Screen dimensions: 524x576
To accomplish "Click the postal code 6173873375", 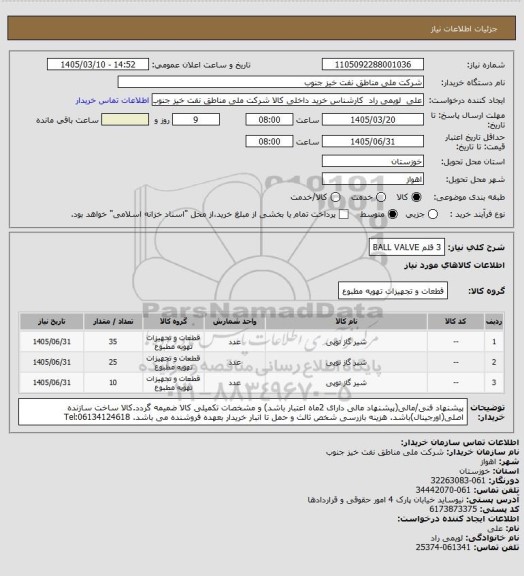I will 453,509.
